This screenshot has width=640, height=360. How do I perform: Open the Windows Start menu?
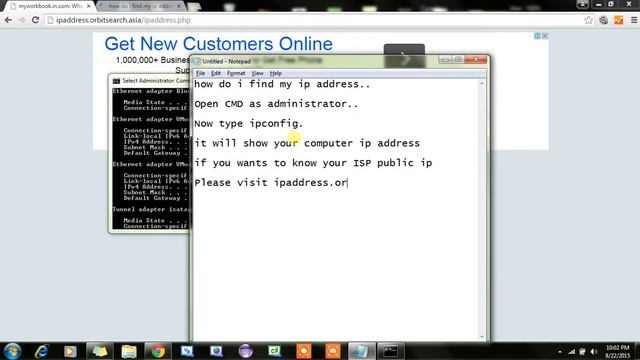[12, 351]
